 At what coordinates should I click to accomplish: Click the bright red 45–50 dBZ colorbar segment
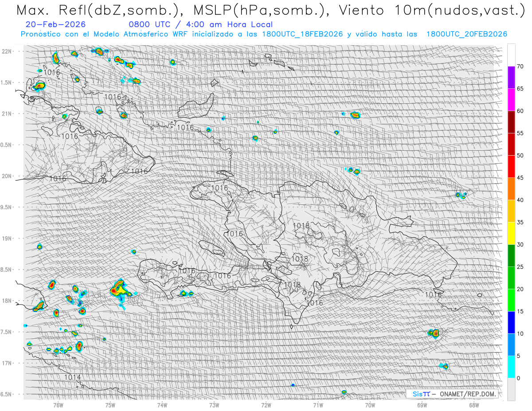tap(511, 167)
